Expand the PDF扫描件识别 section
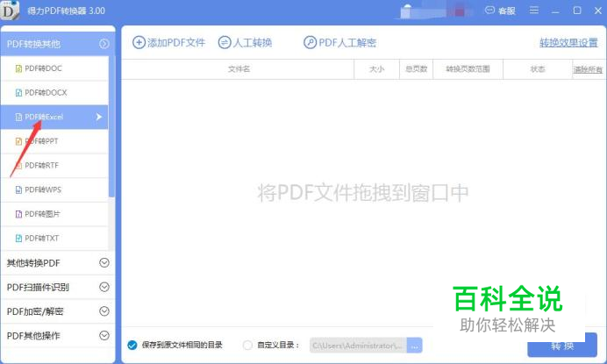The width and height of the screenshot is (607, 364). pos(104,287)
